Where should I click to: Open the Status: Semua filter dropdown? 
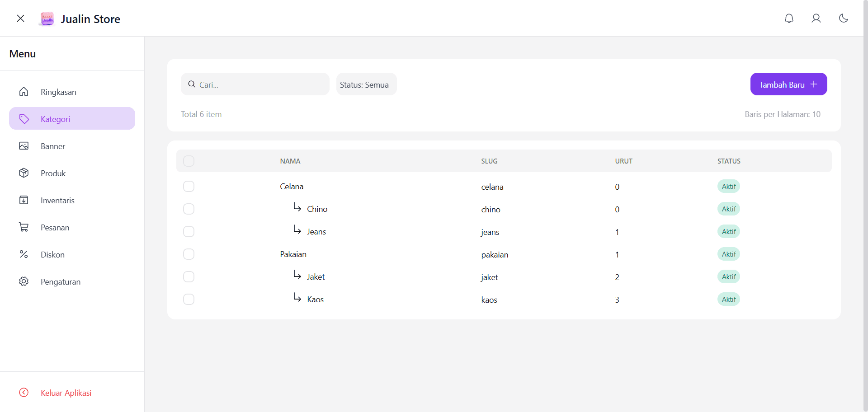(366, 84)
